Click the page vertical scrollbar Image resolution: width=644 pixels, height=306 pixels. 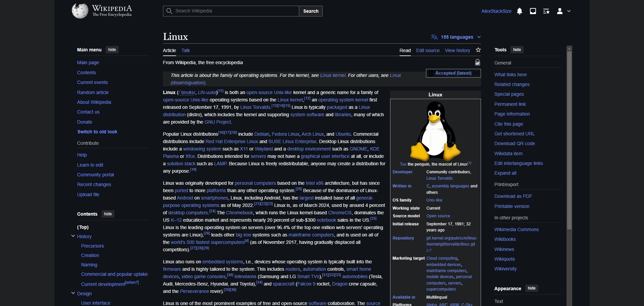[x=569, y=141]
